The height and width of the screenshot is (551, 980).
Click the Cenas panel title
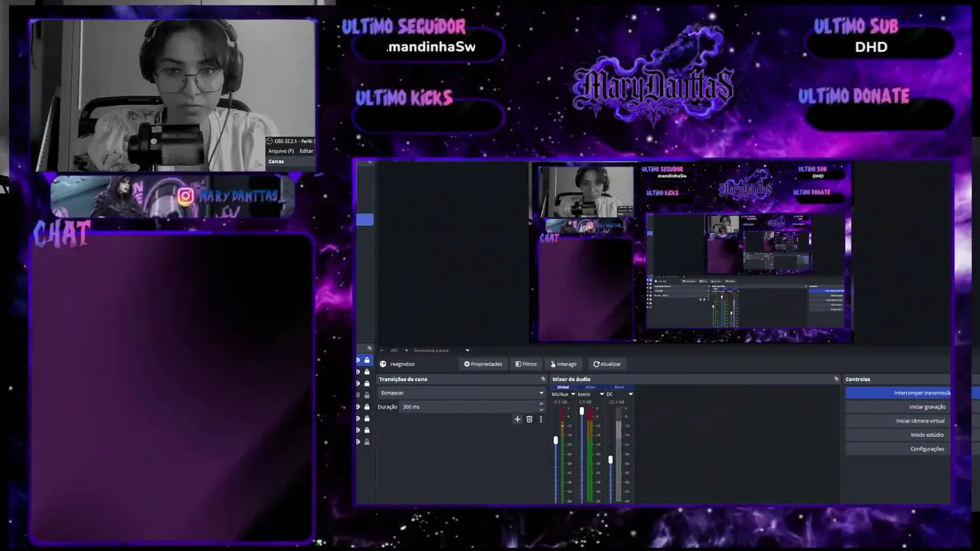point(276,161)
